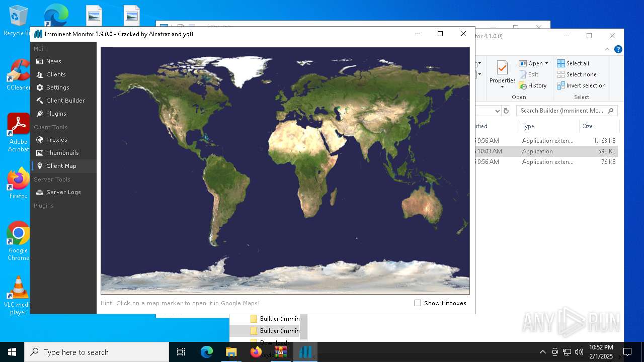Select the 598 KB Application file row
The width and height of the screenshot is (644, 362).
coord(546,151)
